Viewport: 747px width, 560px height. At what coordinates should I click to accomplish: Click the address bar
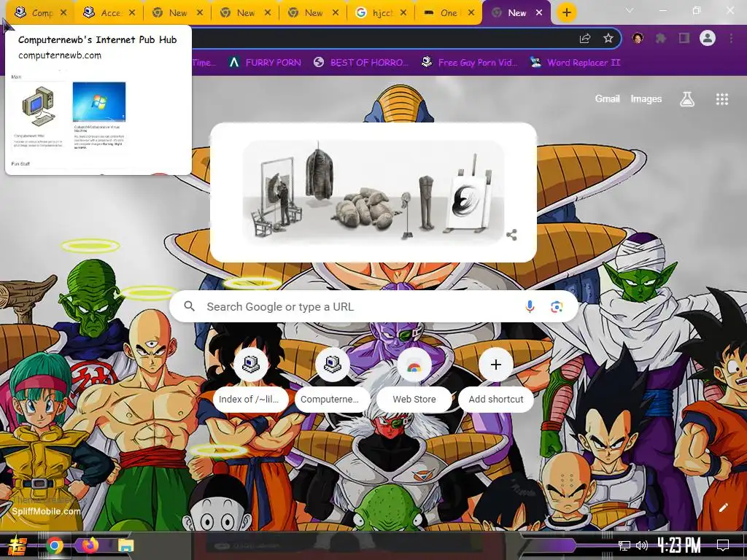[381, 39]
